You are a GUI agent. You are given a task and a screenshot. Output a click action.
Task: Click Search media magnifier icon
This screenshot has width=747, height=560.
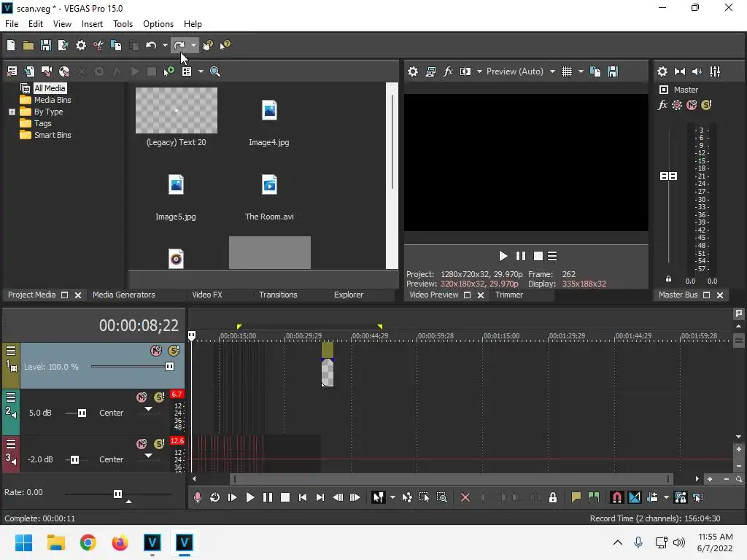click(x=215, y=71)
